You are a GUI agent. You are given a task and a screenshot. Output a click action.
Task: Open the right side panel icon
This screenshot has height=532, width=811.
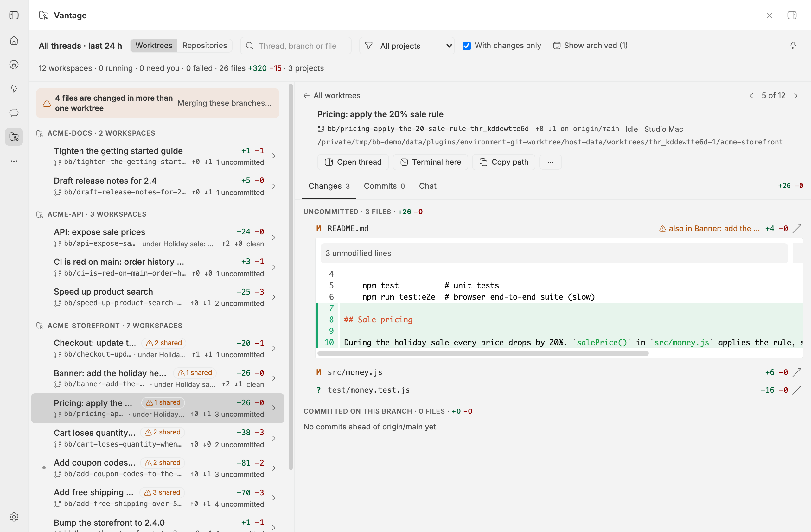792,15
